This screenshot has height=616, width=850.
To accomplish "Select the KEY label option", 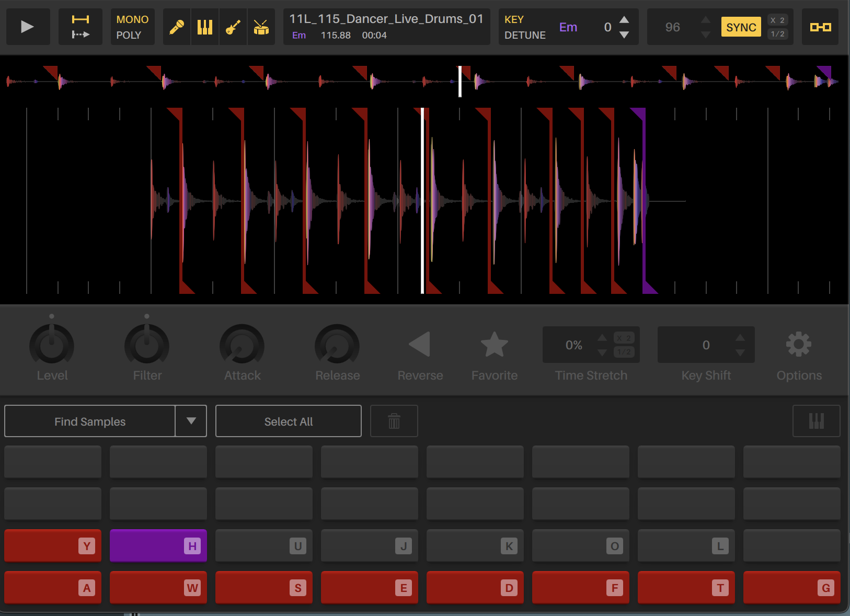I will pyautogui.click(x=514, y=19).
